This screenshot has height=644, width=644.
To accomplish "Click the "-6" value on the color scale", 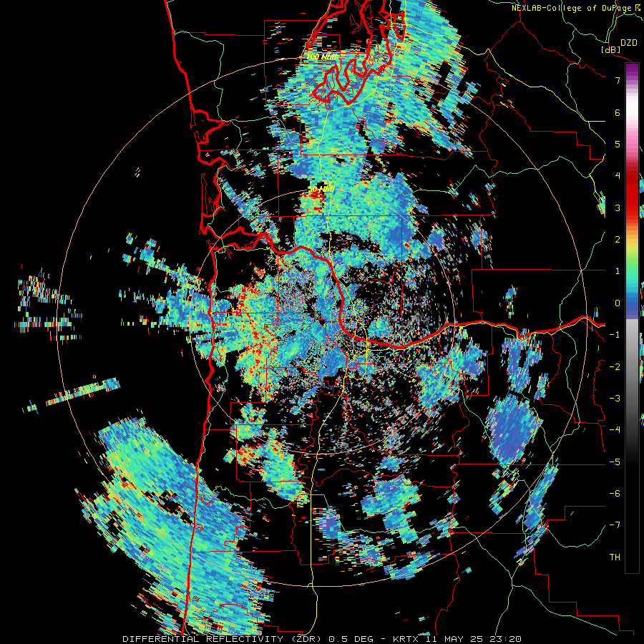I will (x=615, y=494).
